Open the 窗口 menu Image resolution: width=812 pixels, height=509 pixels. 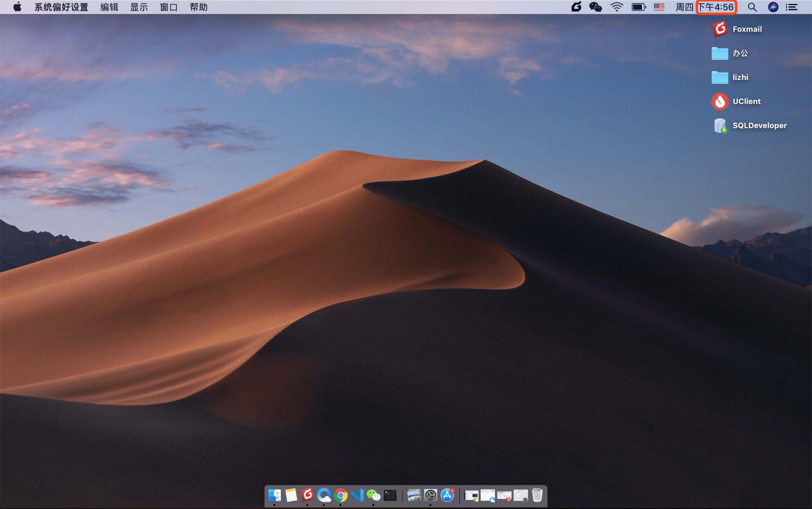click(169, 7)
